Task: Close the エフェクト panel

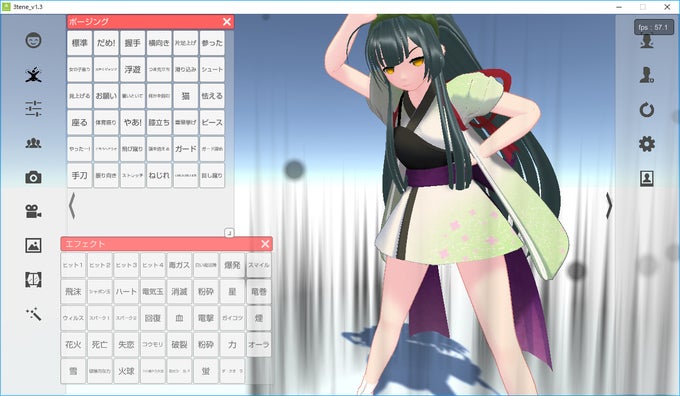Action: pyautogui.click(x=265, y=244)
